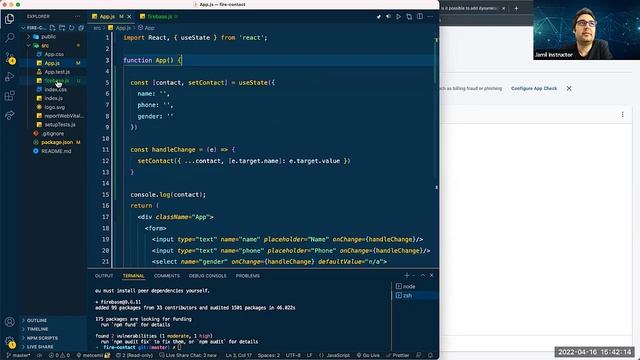Switch to the firebase.js editor tab
The image size is (640, 360).
(159, 16)
